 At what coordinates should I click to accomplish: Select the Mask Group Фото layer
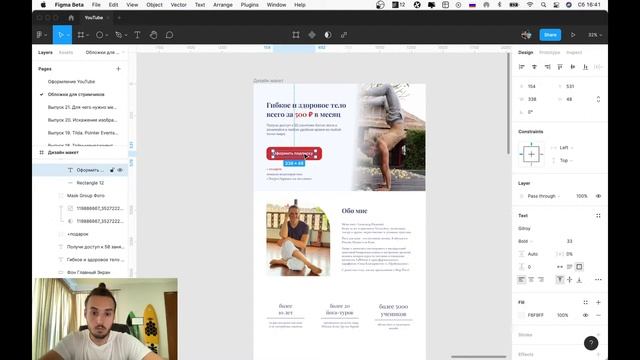click(86, 196)
